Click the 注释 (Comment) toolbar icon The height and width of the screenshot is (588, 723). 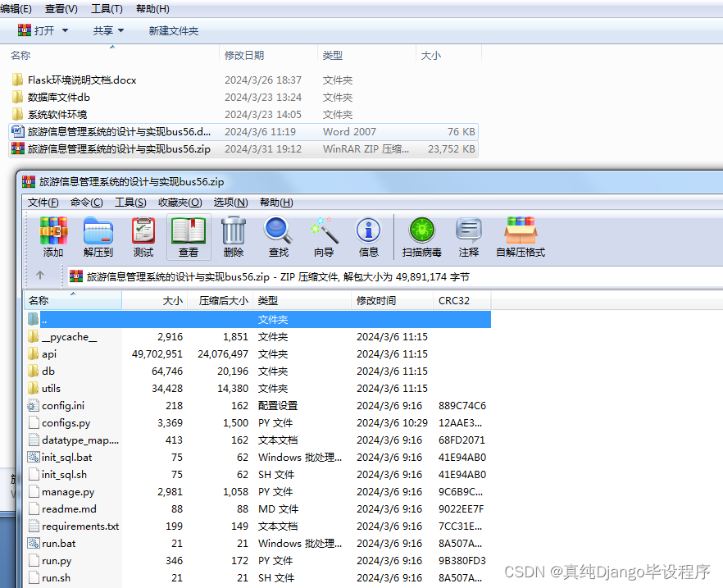click(x=469, y=230)
